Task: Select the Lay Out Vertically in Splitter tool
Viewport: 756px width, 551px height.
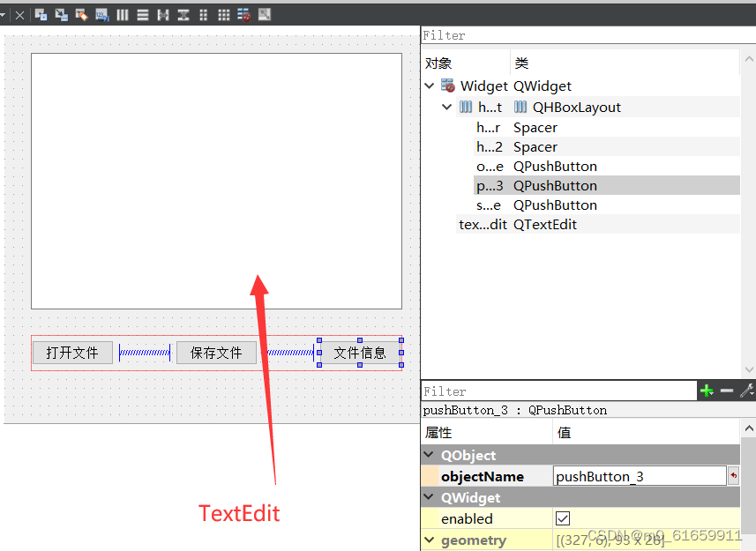Action: [183, 14]
